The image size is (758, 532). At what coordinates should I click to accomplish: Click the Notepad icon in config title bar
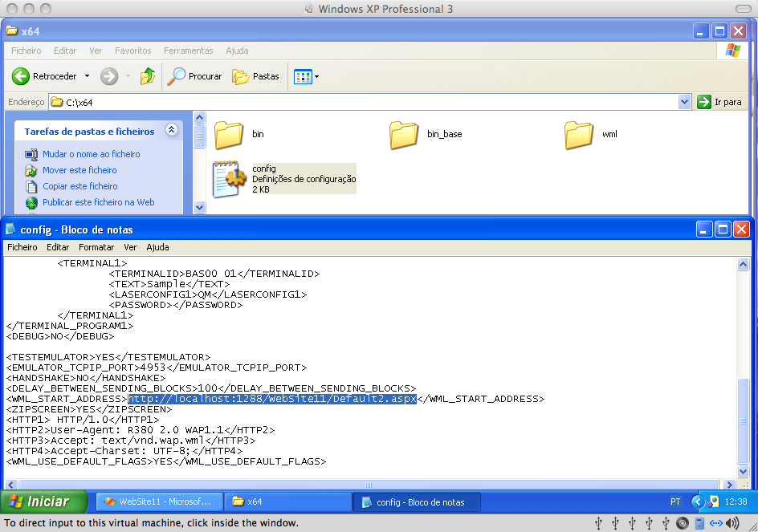point(10,229)
